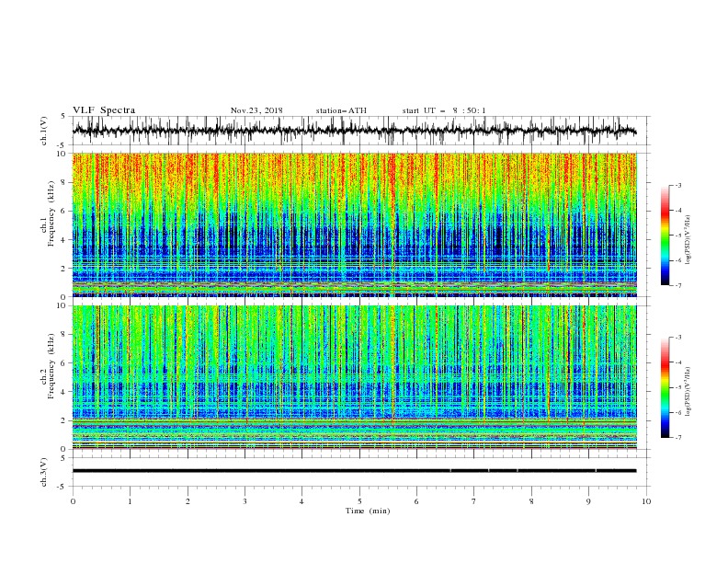Click the "station=ATH" header text
This screenshot has width=728, height=563.
[x=341, y=110]
